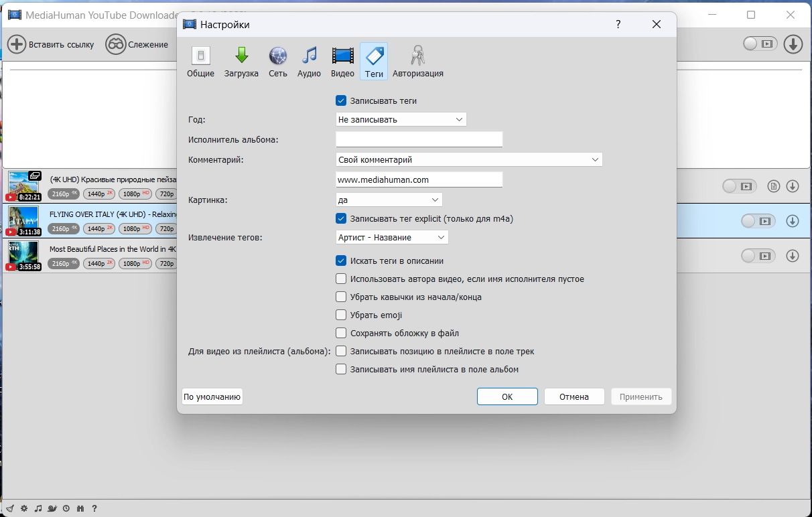Click the music note icon in status bar
The image size is (812, 517).
coord(38,509)
